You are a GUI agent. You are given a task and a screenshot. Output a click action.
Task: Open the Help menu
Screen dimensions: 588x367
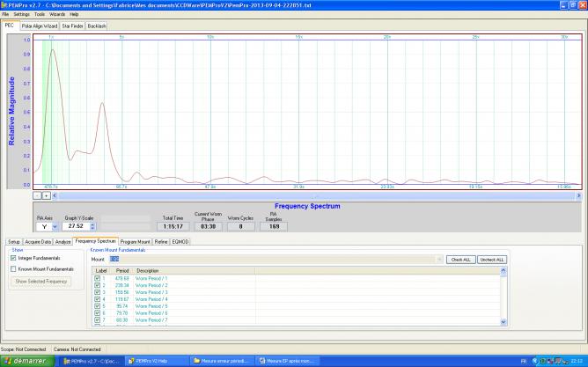(x=74, y=14)
